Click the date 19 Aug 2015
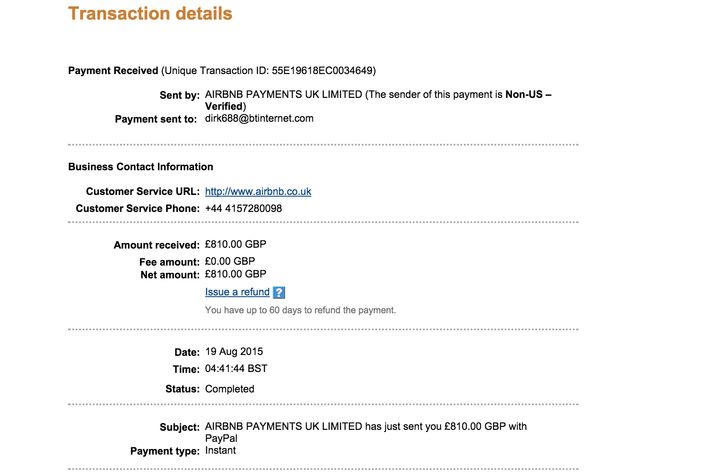Screen dimensions: 703x475 coord(234,352)
